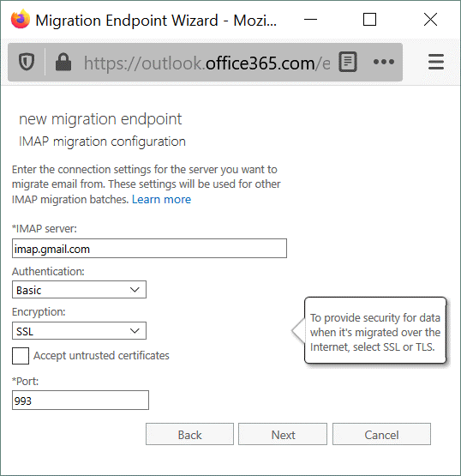Minimize the wizard window
Screen dimensions: 461x476
click(x=310, y=20)
